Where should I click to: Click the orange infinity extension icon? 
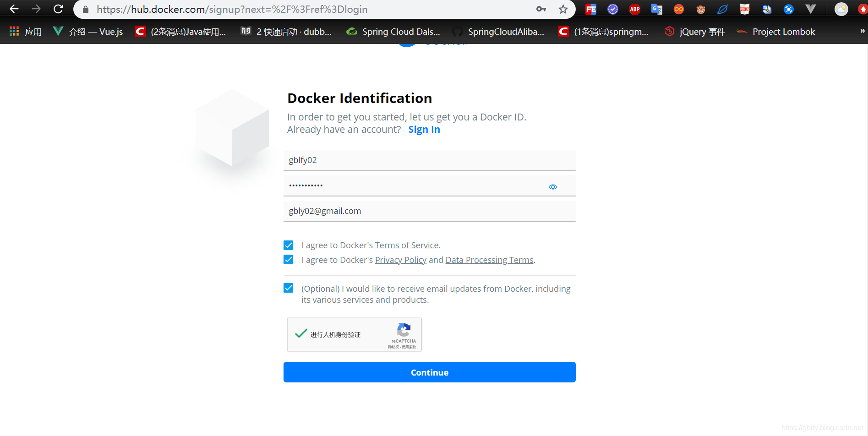coord(679,9)
